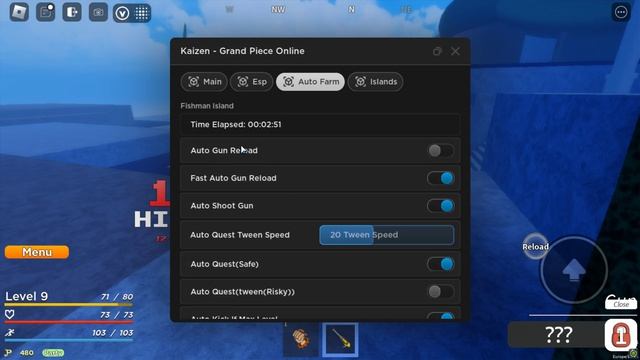Screen dimensions: 640x360
Task: Click the Fishman Island section label
Action: [x=207, y=106]
